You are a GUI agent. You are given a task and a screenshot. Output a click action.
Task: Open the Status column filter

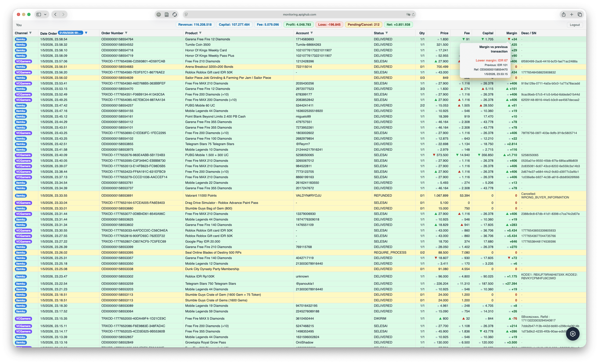(x=387, y=33)
